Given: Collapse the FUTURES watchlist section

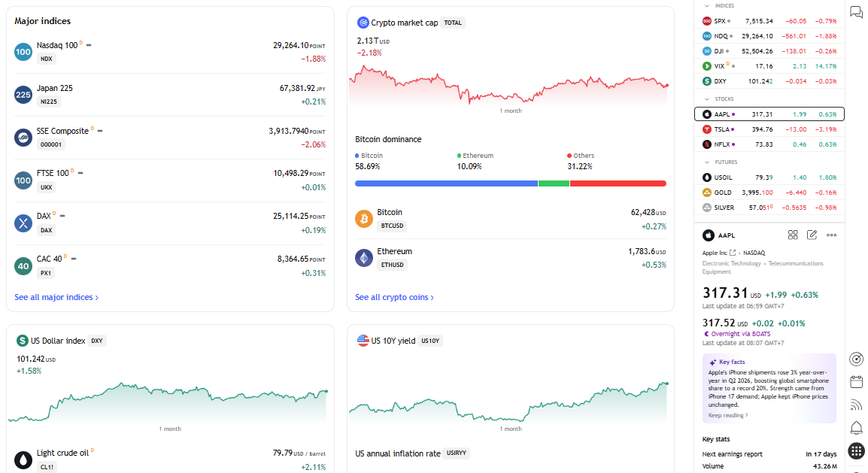Looking at the screenshot, I should (x=707, y=162).
